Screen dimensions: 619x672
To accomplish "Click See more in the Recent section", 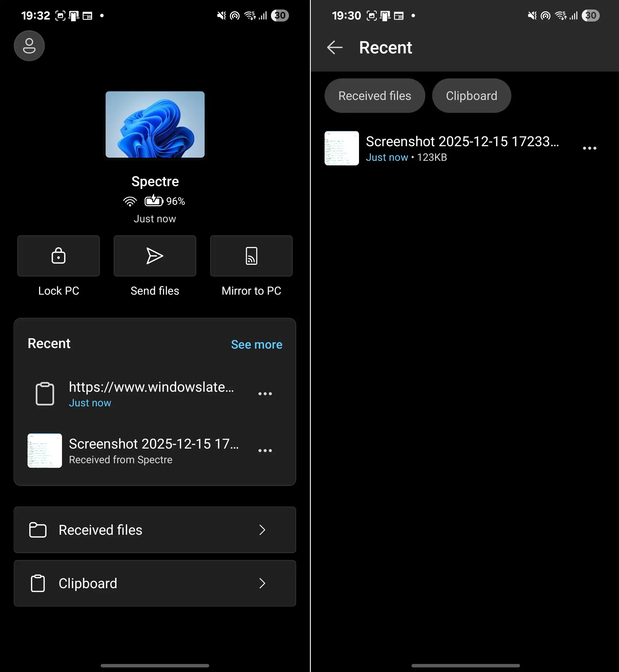I will coord(257,344).
